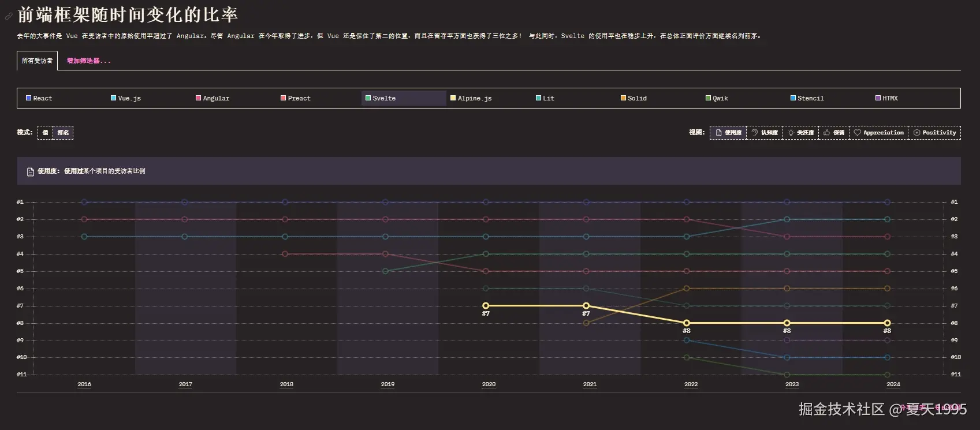Click the Angular #3 data point at 2023
This screenshot has height=430, width=980.
point(787,237)
